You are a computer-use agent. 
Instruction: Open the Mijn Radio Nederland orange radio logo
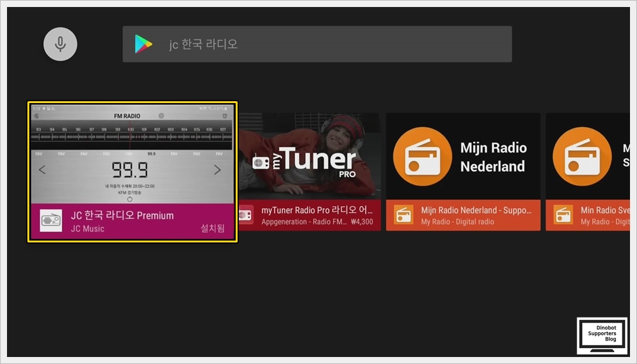pyautogui.click(x=422, y=157)
